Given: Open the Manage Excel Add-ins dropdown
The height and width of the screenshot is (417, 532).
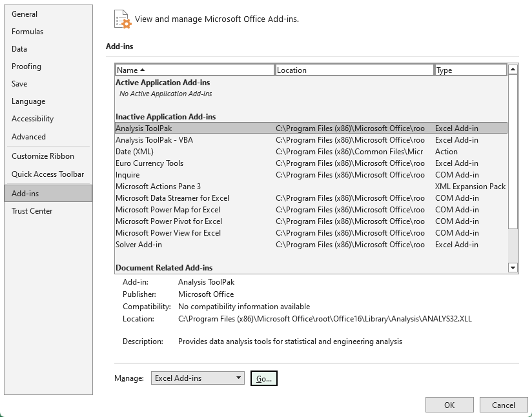Looking at the screenshot, I should click(x=198, y=378).
